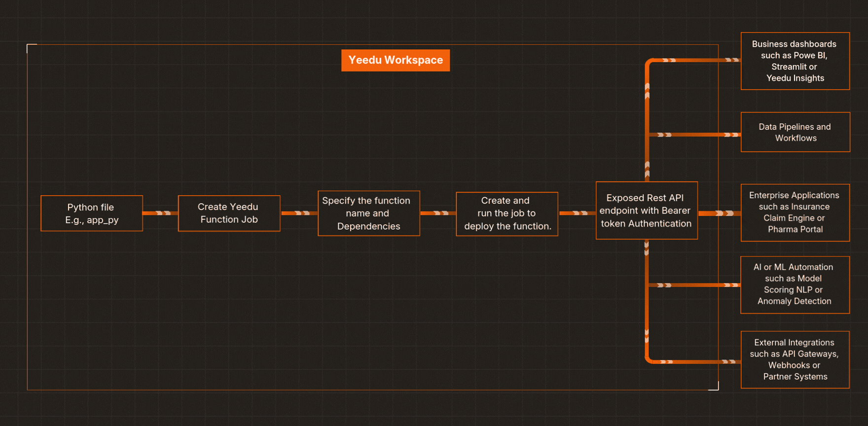Click the Business dashboards box
Viewport: 868px width, 426px height.
click(795, 61)
